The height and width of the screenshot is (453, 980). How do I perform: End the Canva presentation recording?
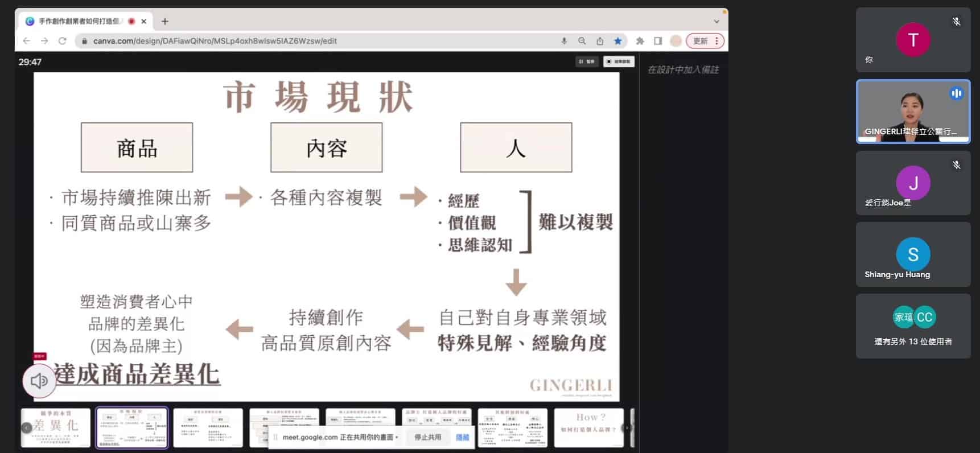pyautogui.click(x=619, y=61)
